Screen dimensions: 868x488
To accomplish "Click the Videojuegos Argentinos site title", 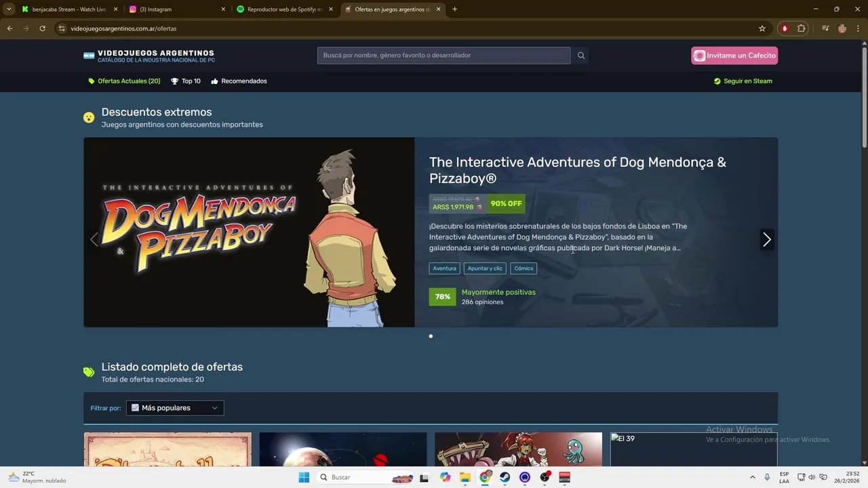I will pyautogui.click(x=156, y=54).
